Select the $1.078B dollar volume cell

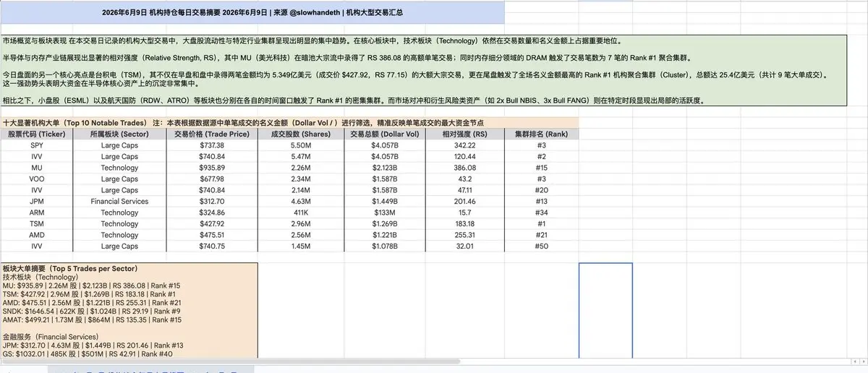[x=384, y=246]
